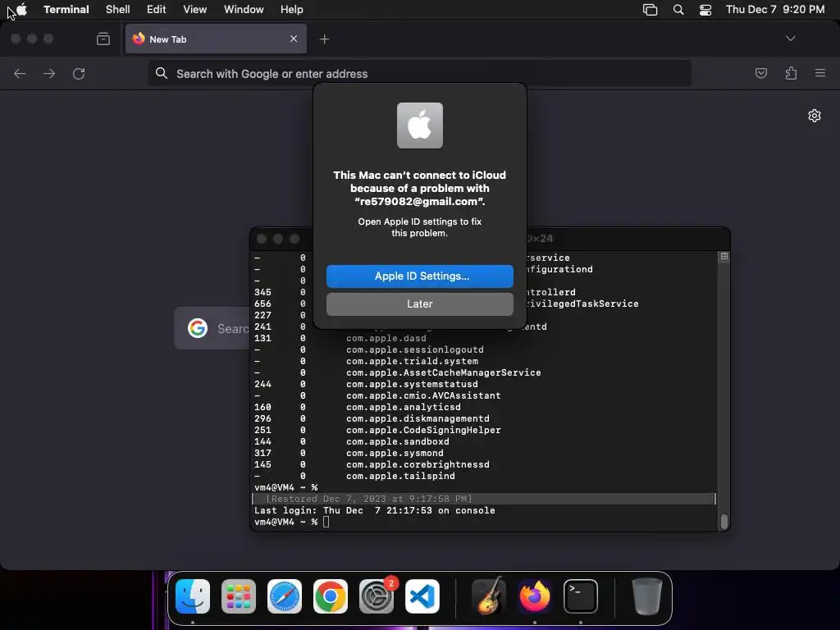Click com.apple.diskmanagementd in Terminal
The height and width of the screenshot is (630, 840).
[418, 418]
